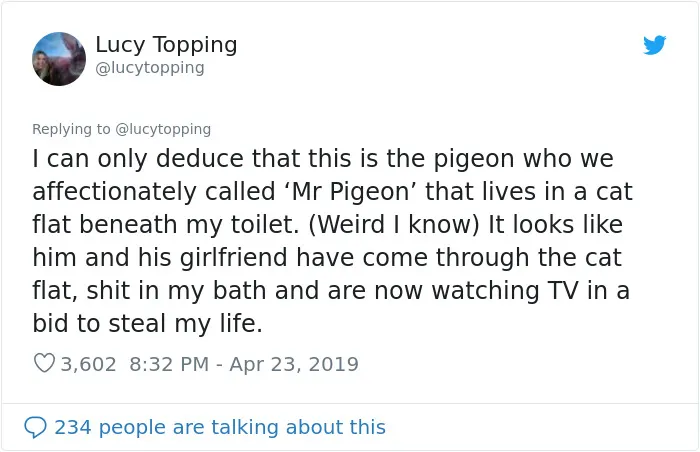This screenshot has height=452, width=700.
Task: Click the Twitter bird logo icon
Action: click(x=654, y=45)
